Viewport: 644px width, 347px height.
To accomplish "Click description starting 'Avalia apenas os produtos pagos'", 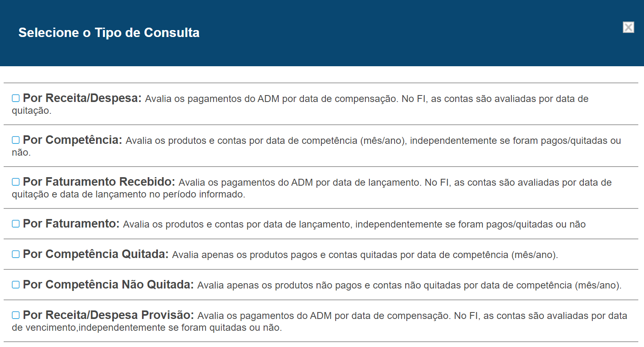I will (x=365, y=255).
